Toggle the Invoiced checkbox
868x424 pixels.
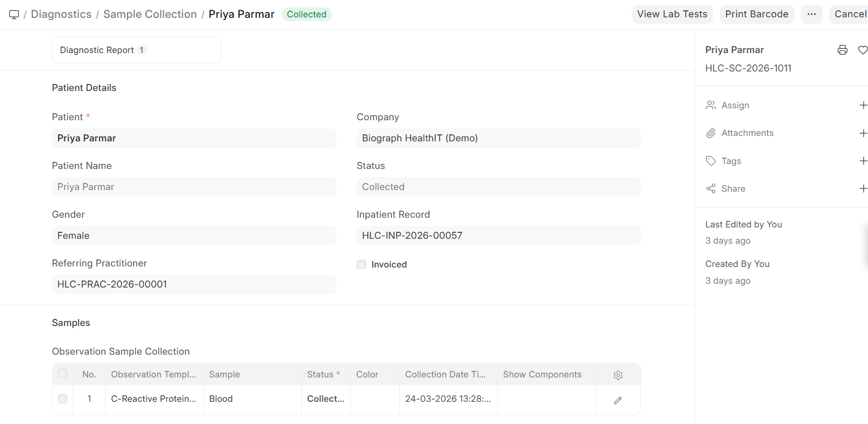pyautogui.click(x=361, y=265)
